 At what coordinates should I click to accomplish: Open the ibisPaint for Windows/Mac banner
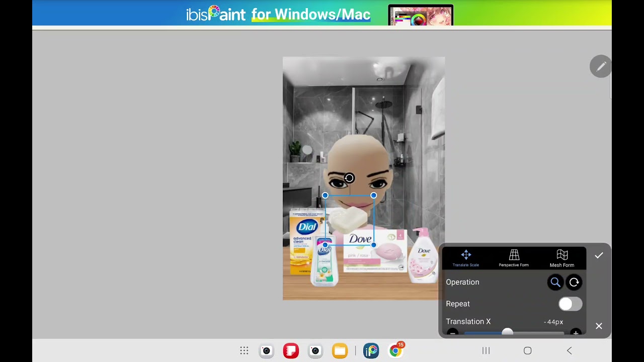(x=322, y=13)
